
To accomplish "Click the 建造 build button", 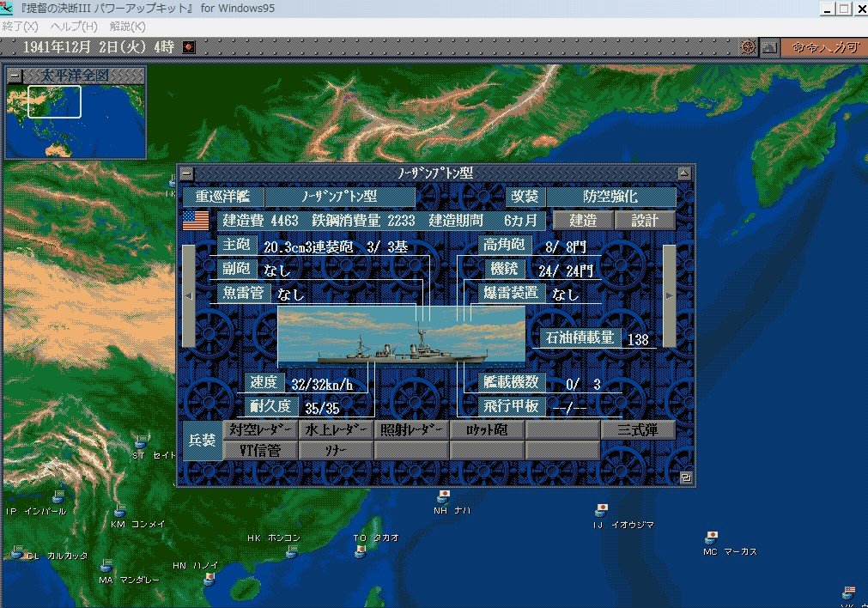I will click(x=584, y=221).
